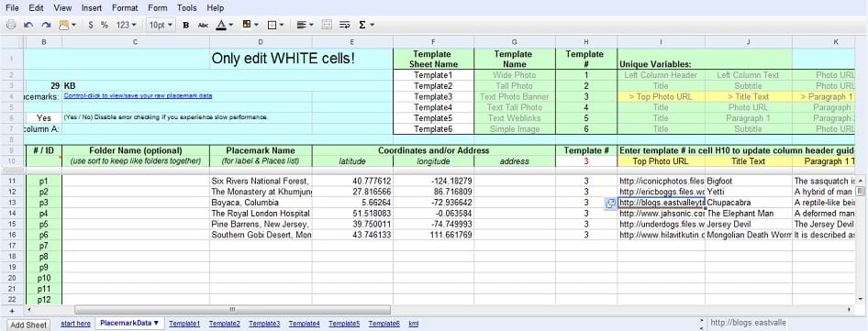The height and width of the screenshot is (331, 868).
Task: Select the Jersey Devil title cell
Action: 749,224
